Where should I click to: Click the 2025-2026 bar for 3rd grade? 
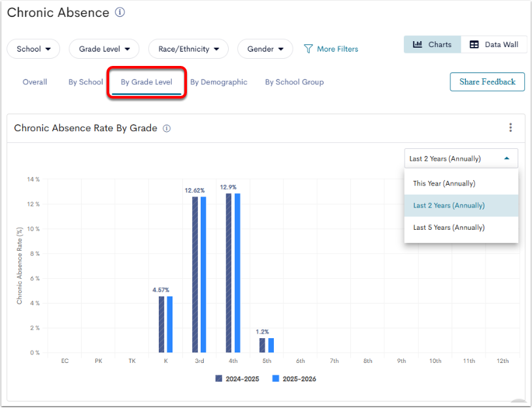[x=203, y=274]
